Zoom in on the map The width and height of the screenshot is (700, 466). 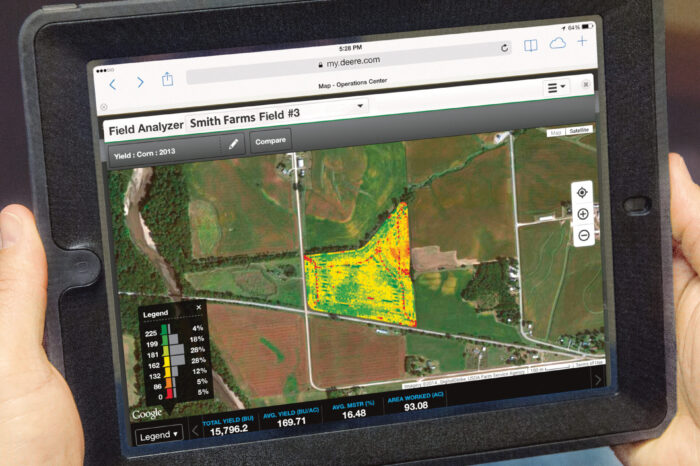583,214
